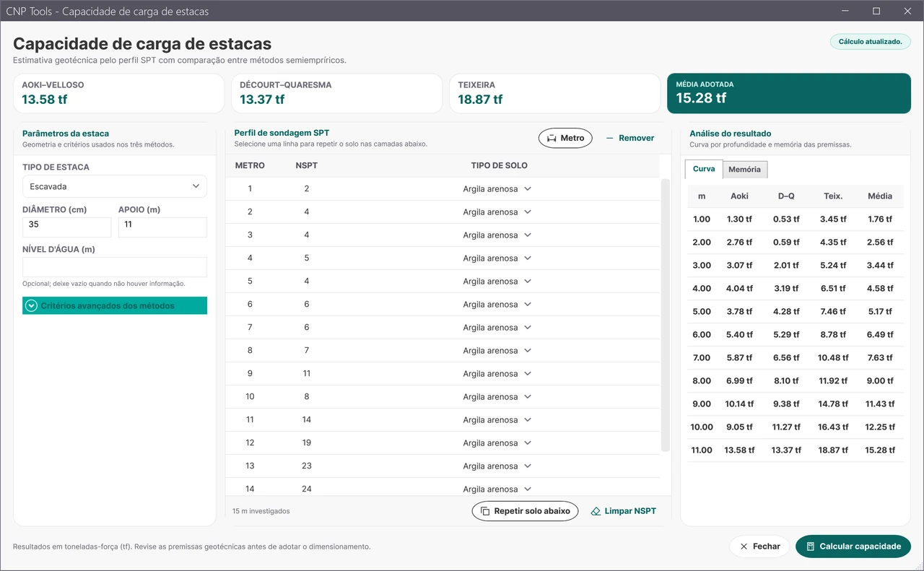
Task: Click the 5.00 depth row in results
Action: click(795, 312)
